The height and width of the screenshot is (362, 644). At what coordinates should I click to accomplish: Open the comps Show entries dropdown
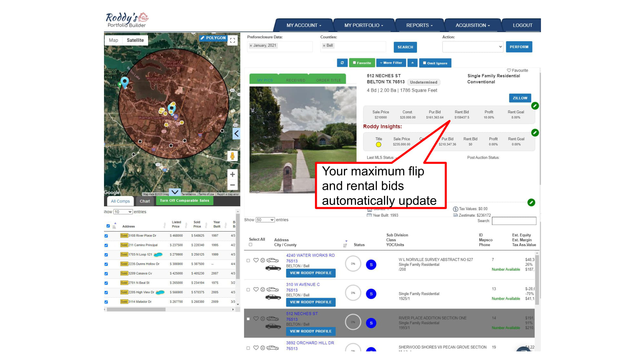point(123,212)
